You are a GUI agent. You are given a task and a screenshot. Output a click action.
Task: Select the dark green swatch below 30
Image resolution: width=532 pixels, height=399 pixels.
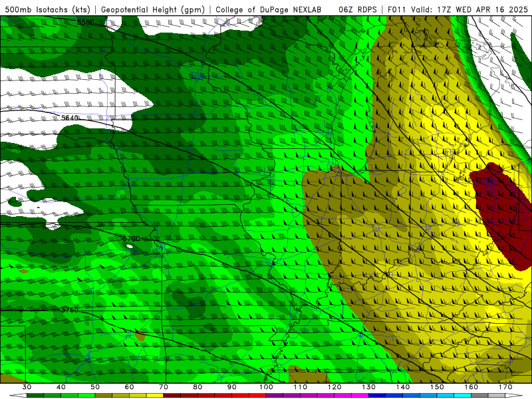[x=35, y=396]
